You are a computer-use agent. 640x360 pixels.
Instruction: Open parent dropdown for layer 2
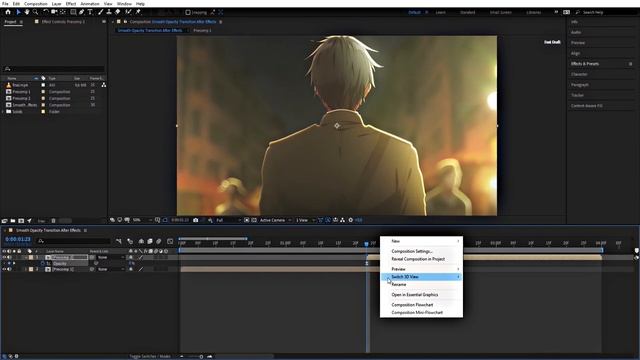[111, 269]
